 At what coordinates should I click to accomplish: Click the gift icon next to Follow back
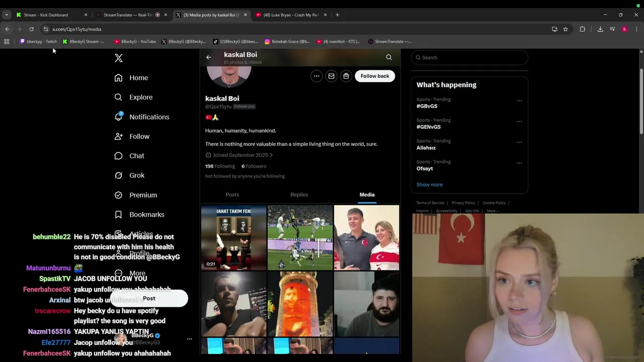point(346,76)
